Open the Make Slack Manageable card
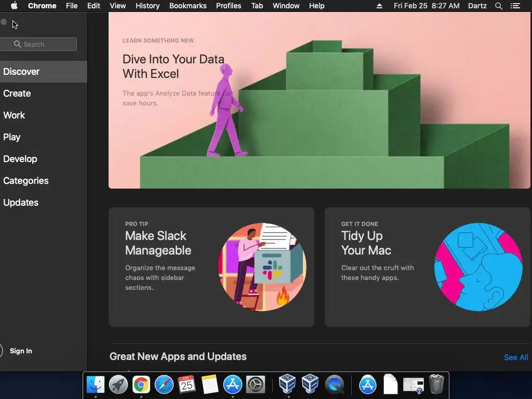 click(x=211, y=267)
